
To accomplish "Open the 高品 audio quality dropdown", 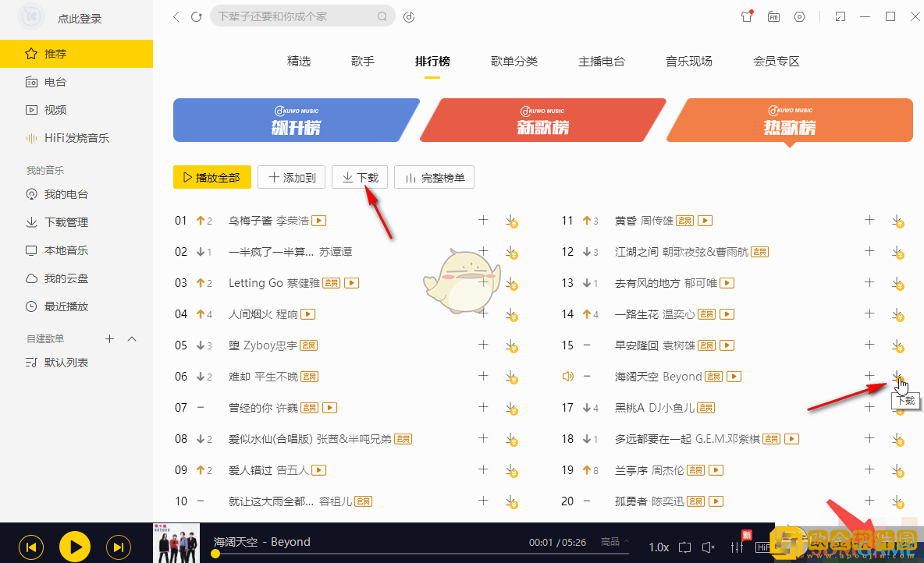I will coord(615,541).
